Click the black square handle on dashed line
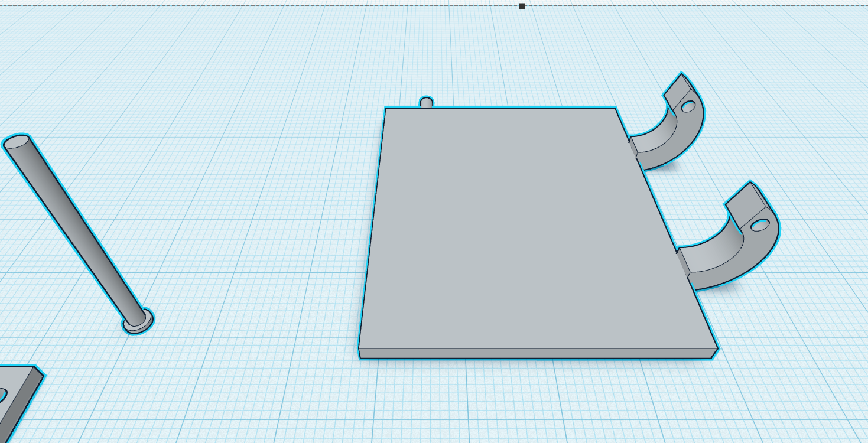868x443 pixels. pyautogui.click(x=522, y=6)
